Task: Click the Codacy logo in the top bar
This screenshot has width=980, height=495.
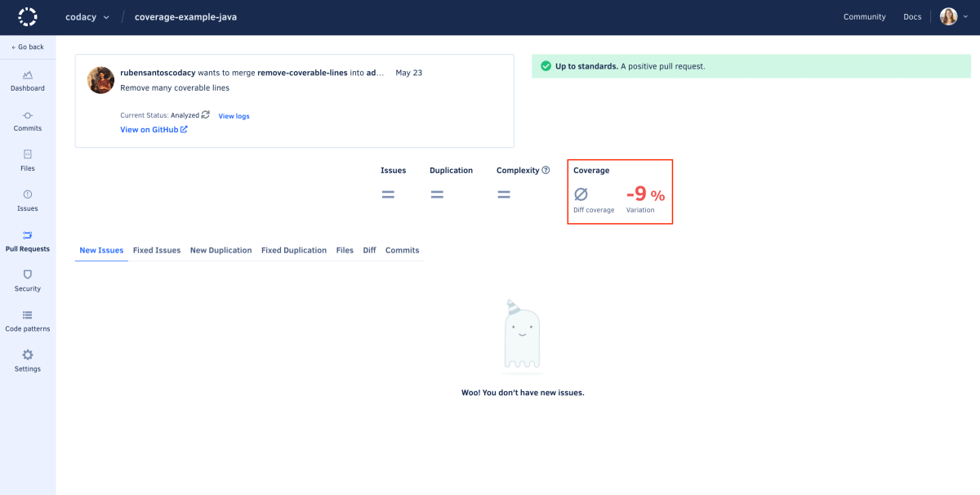Action: (27, 16)
